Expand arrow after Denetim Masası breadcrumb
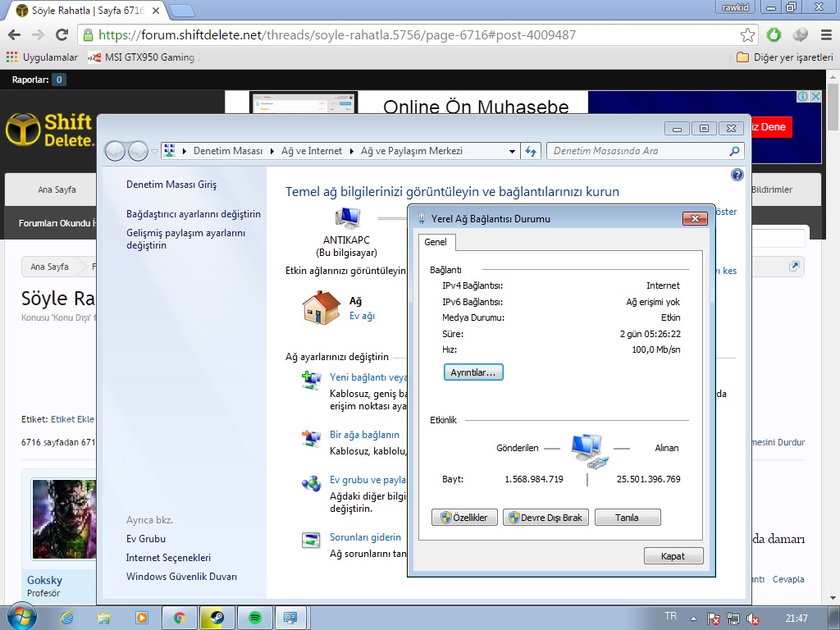Viewport: 840px width, 630px height. (272, 152)
